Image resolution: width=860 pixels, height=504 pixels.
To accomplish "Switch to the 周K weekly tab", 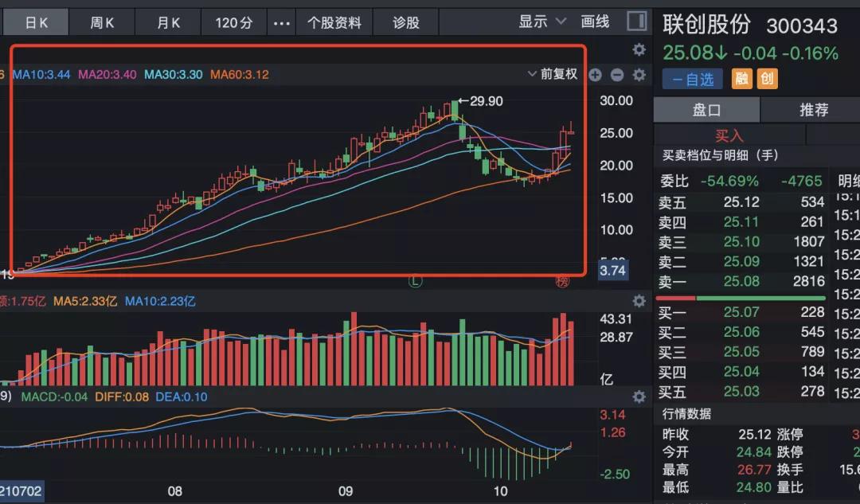I will click(102, 21).
